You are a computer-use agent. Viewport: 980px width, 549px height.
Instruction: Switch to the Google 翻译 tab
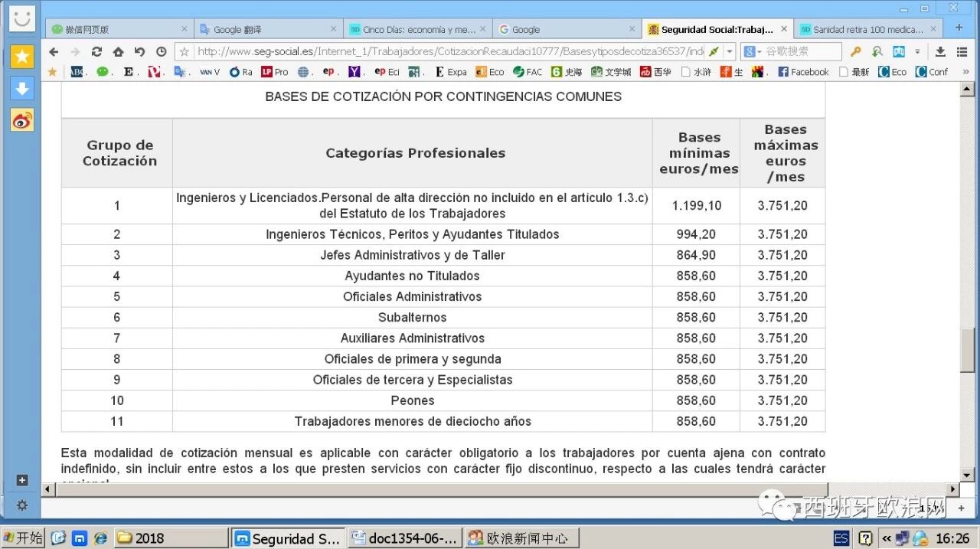[x=268, y=29]
